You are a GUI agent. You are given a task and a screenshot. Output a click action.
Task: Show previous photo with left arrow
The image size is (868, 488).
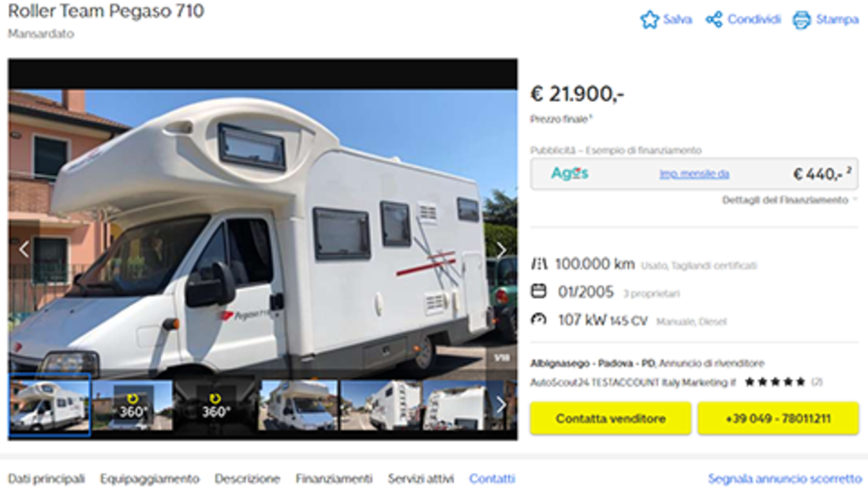24,249
